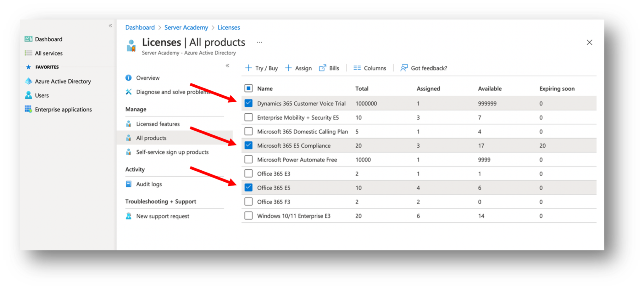The width and height of the screenshot is (644, 290).
Task: Click New support request
Action: (162, 216)
